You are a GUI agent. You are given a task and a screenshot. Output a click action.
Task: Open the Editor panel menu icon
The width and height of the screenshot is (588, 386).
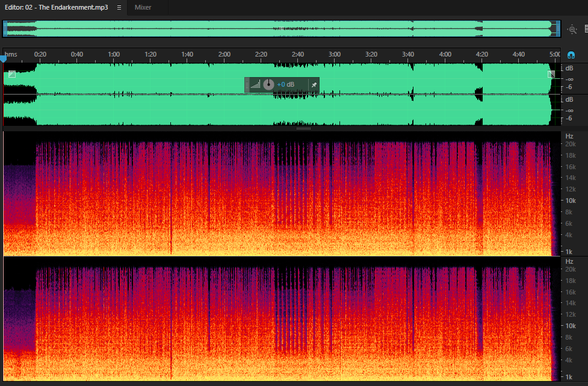click(x=119, y=7)
